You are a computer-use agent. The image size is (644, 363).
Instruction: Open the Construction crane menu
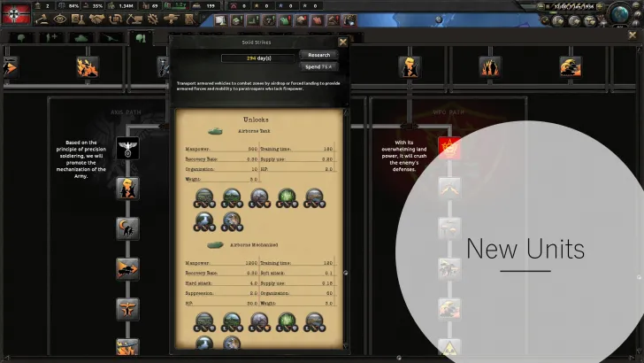134,19
